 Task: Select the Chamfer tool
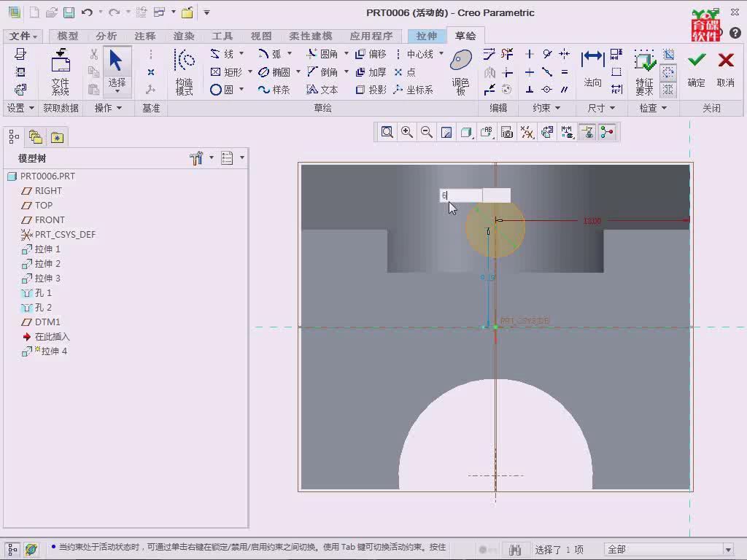coord(322,72)
